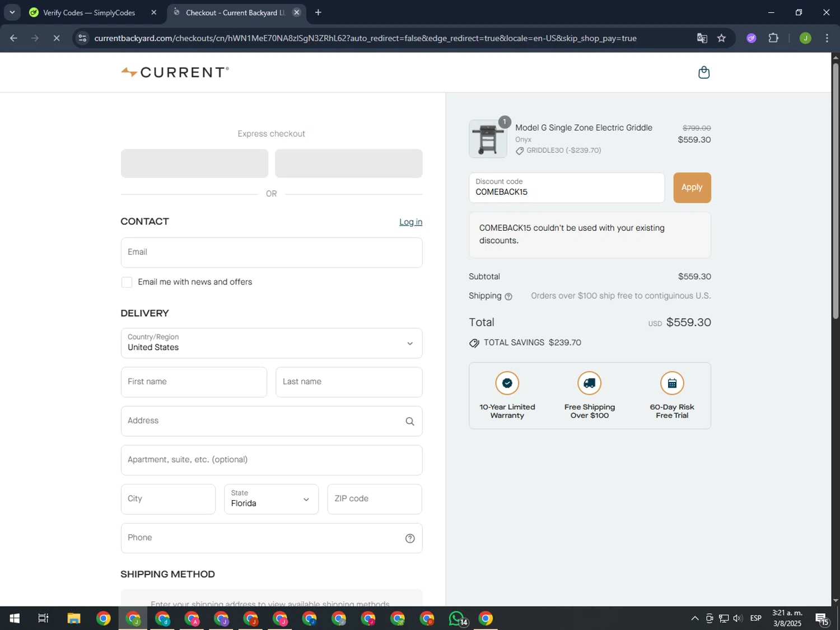Screen dimensions: 840x630
Task: Apply the discount code
Action: click(x=692, y=188)
